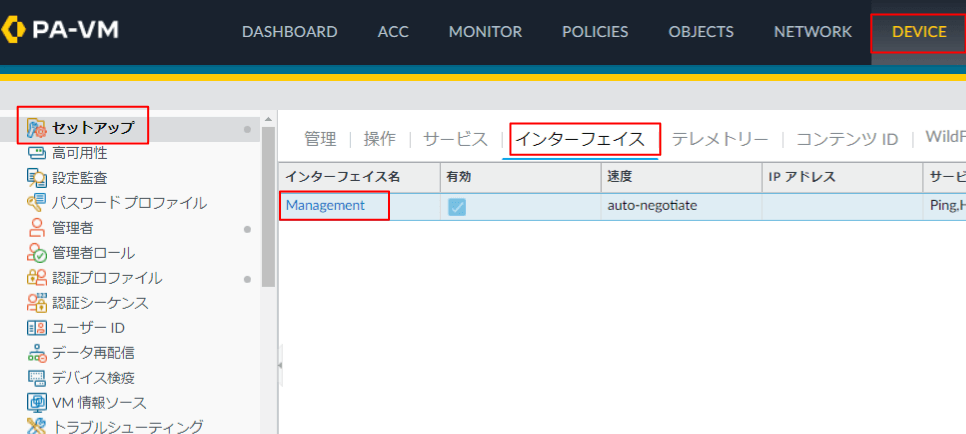Open the ACC tab
Screen dimensions: 966x434
(393, 31)
